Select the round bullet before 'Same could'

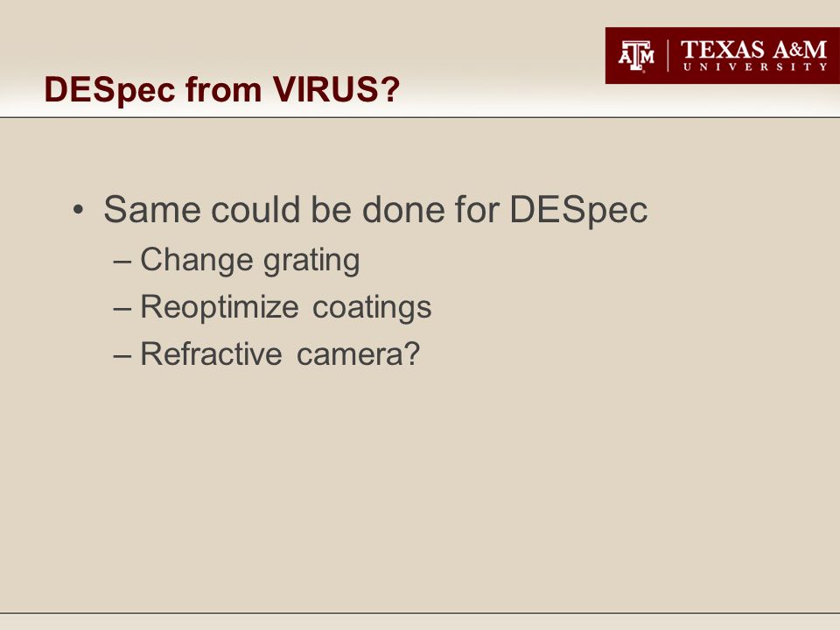coord(78,209)
